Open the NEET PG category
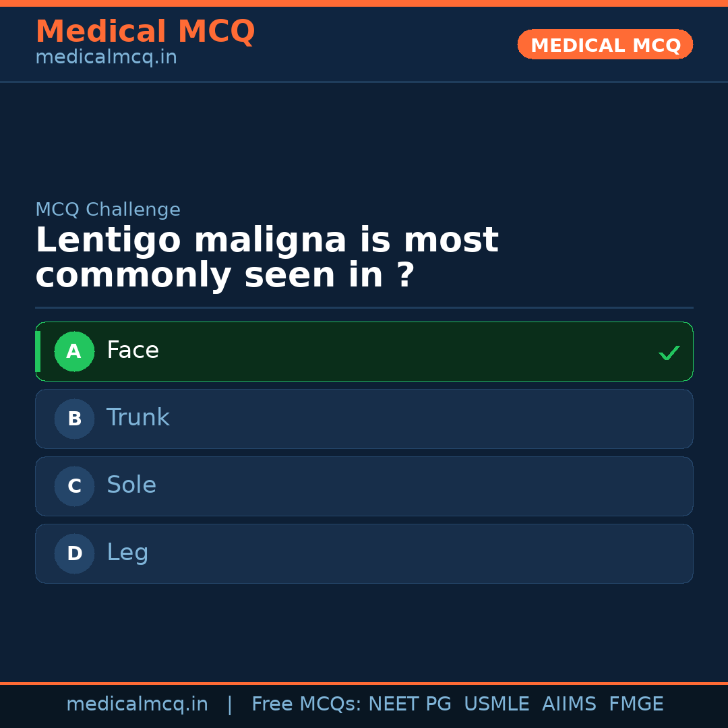Image resolution: width=728 pixels, height=728 pixels. click(x=409, y=703)
